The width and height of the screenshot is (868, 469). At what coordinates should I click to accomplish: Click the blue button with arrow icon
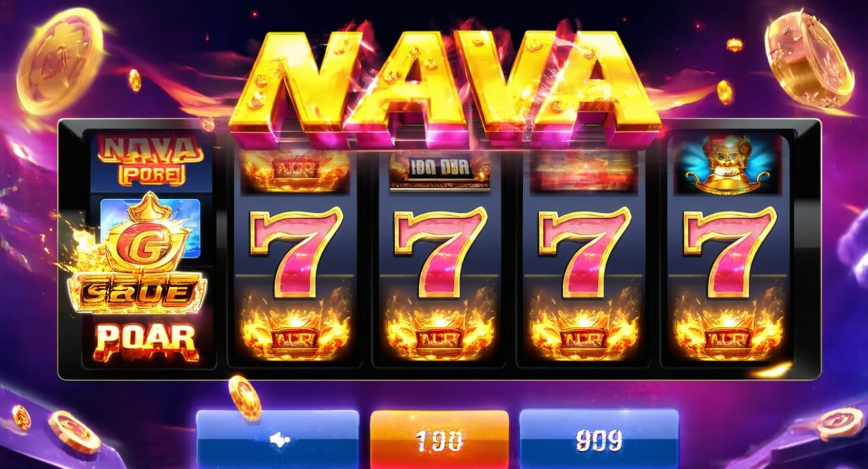pos(277,440)
